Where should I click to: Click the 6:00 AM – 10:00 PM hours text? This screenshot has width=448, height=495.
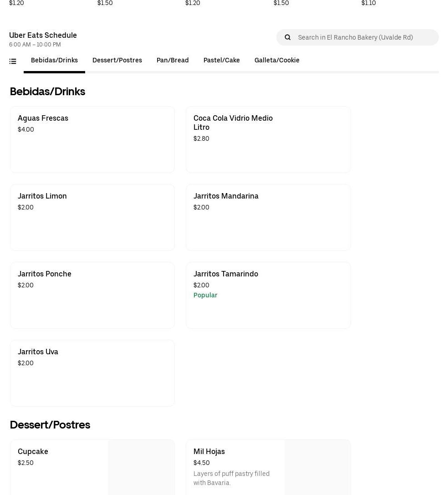[35, 45]
